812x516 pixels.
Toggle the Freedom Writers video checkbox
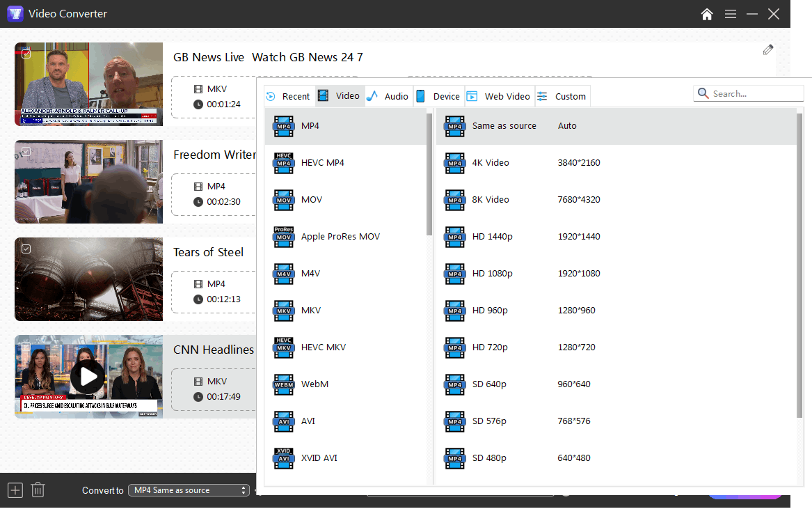pos(26,151)
